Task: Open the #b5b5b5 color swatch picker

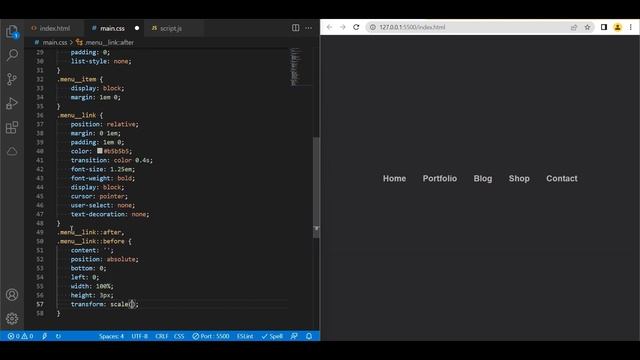Action: pos(100,151)
